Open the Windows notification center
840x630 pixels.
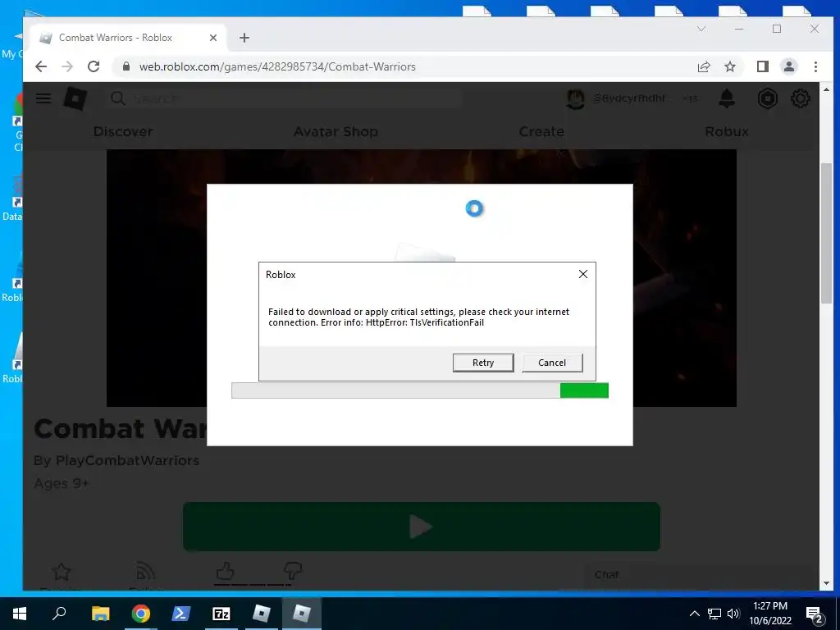[x=815, y=614]
